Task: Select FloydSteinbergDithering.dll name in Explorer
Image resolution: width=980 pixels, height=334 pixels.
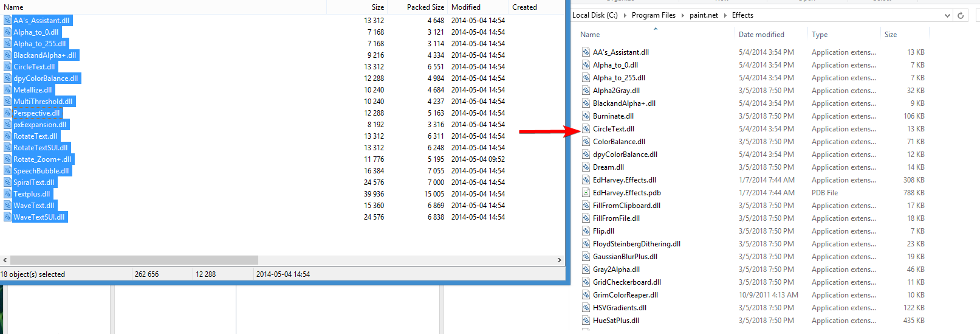Action: [637, 244]
